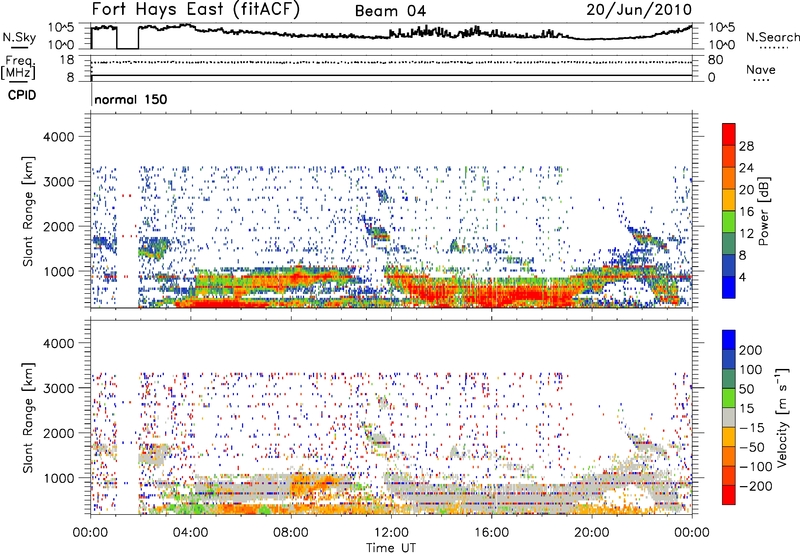Select the 12–16 dB light green power segment
The height and width of the screenshot is (554, 800).
click(729, 221)
